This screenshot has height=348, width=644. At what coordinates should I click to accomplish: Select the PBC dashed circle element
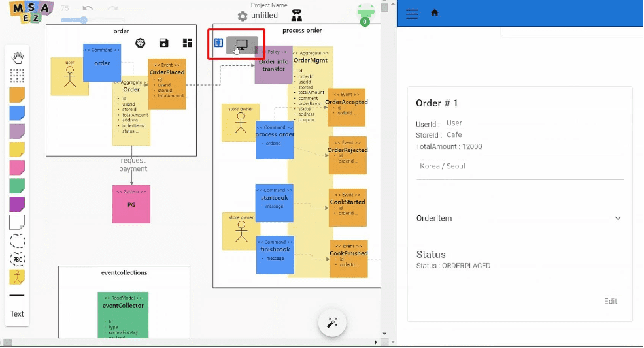18,259
